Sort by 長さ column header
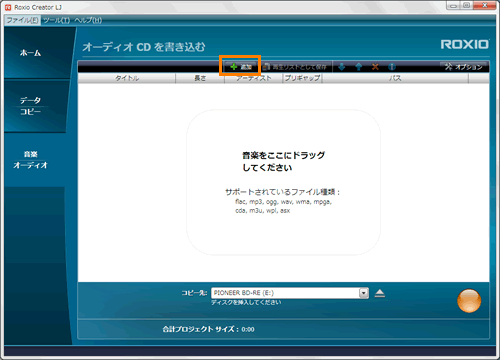 (200, 78)
